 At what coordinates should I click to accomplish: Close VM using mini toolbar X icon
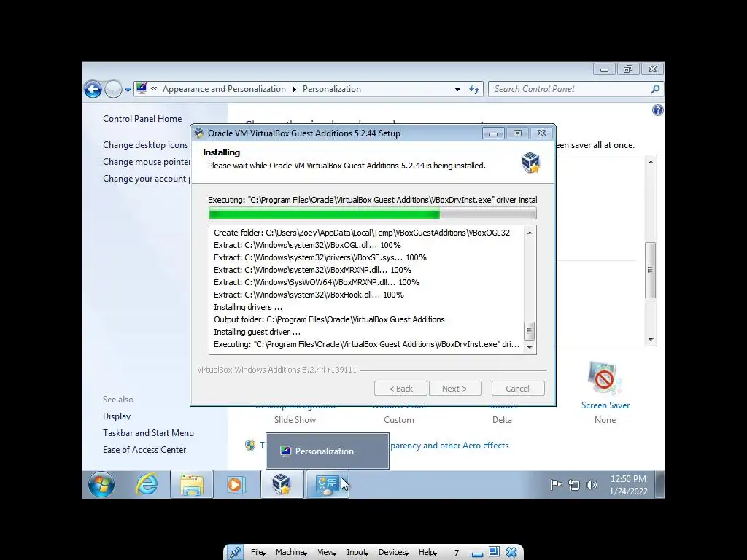pyautogui.click(x=511, y=552)
